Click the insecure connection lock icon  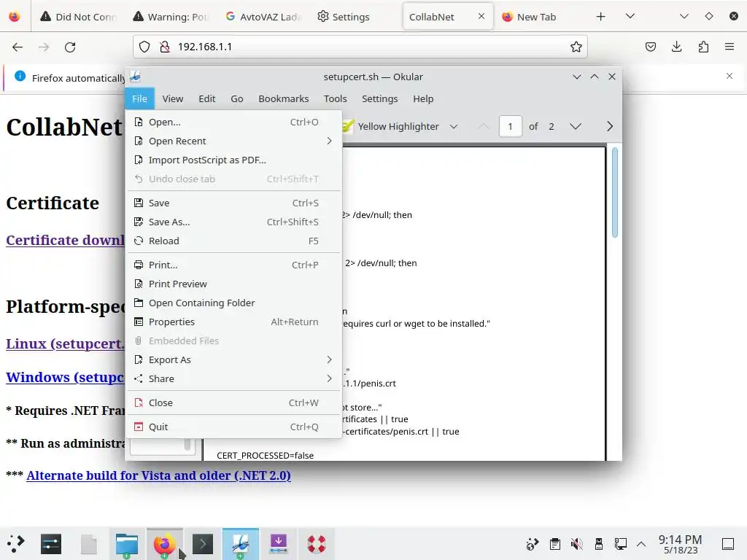point(165,47)
